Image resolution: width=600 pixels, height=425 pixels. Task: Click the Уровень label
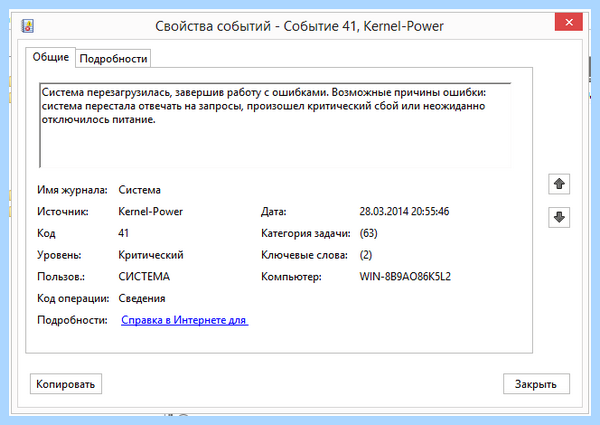pyautogui.click(x=59, y=255)
